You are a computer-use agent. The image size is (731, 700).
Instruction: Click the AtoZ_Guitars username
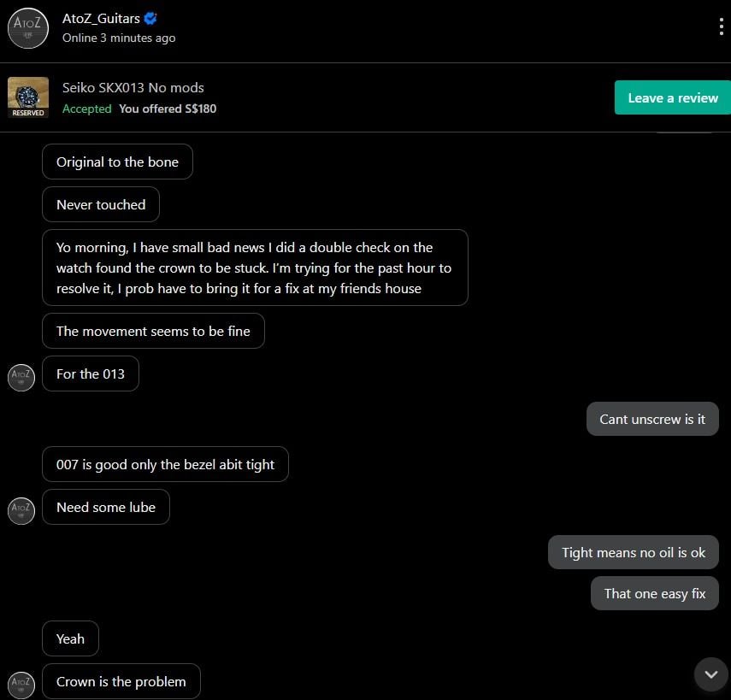point(101,19)
